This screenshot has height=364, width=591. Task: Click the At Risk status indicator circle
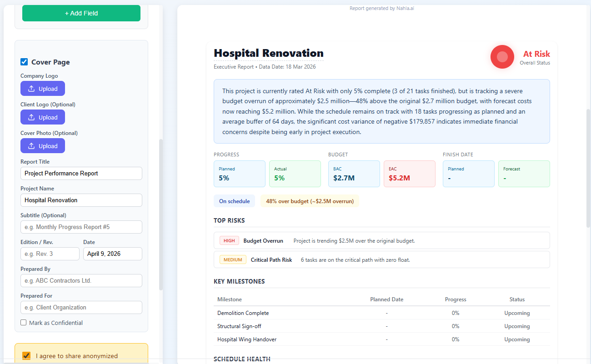coord(502,57)
